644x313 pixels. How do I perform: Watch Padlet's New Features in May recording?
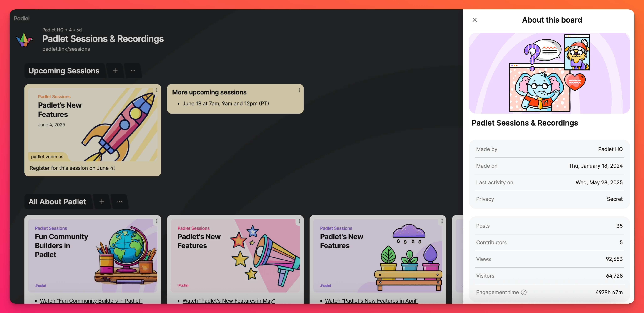(229, 300)
